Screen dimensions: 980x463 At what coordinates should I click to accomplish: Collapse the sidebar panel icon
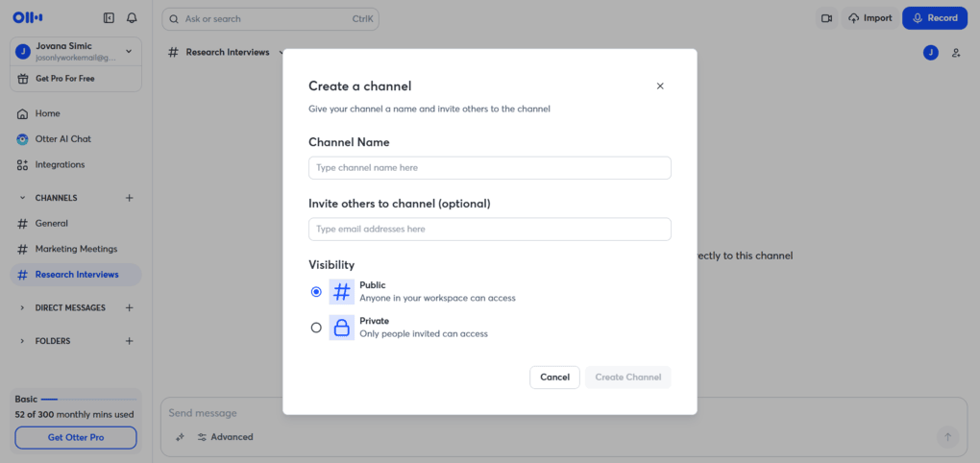pyautogui.click(x=109, y=18)
